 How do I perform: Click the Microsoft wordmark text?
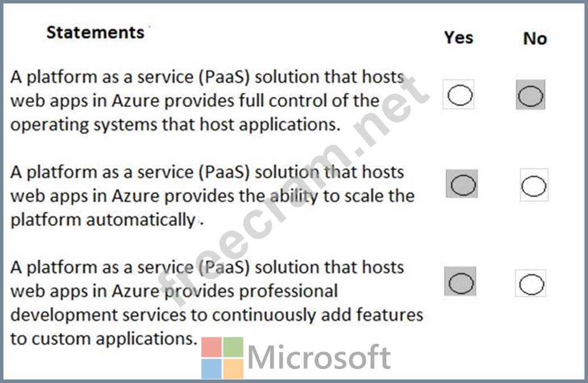coord(319,358)
